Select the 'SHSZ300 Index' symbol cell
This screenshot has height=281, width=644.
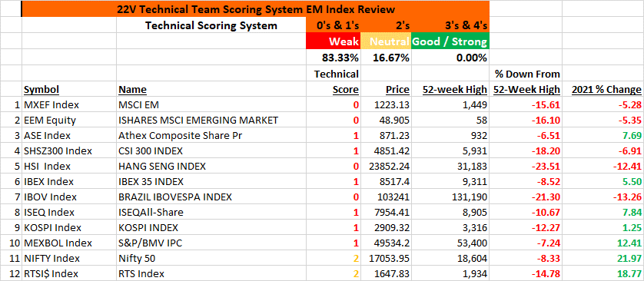69,151
